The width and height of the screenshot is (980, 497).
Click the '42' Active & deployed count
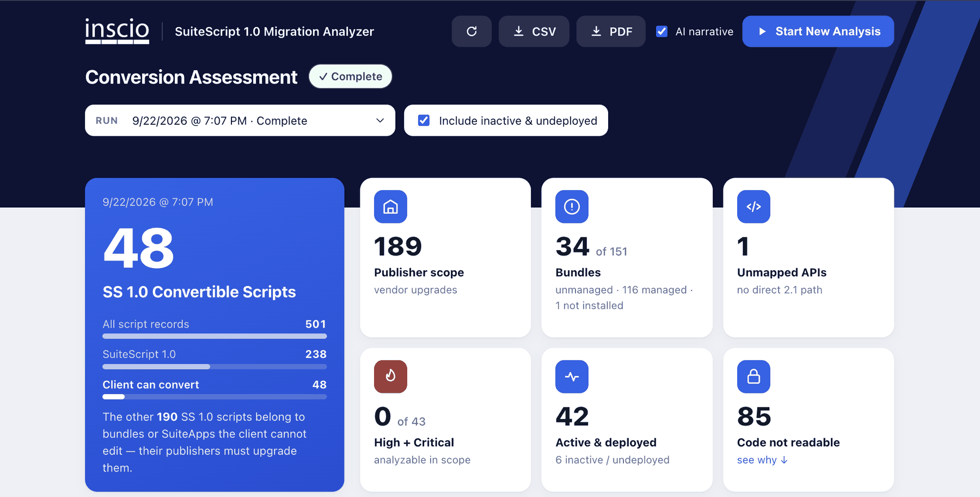click(572, 417)
